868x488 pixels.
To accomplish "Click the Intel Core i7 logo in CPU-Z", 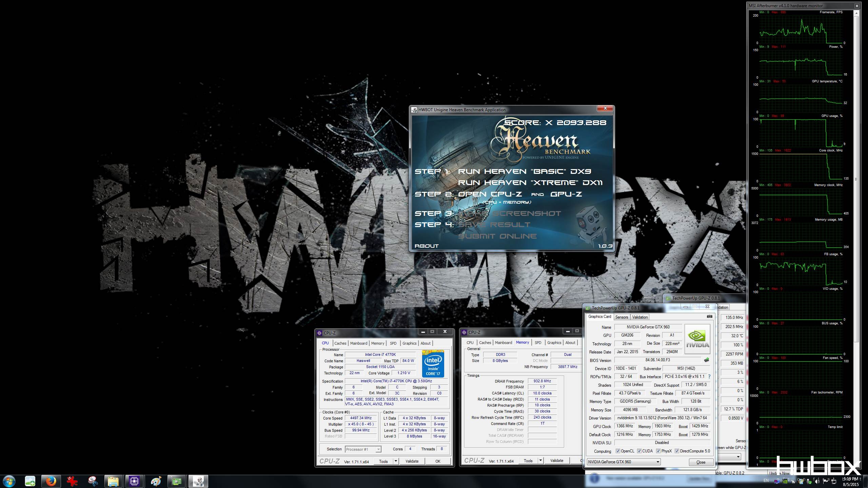I will coord(433,364).
